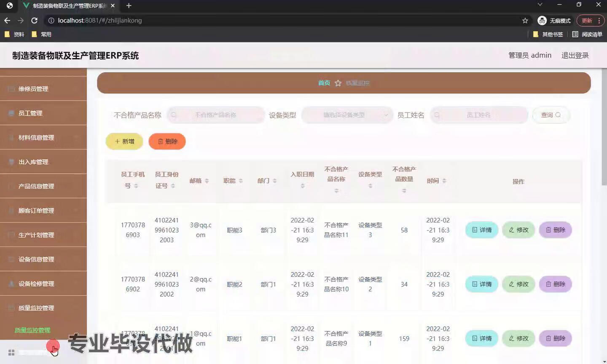Screen dimensions: 607x364
Task: Sort by 不合格产品数量 column
Action: (404, 191)
